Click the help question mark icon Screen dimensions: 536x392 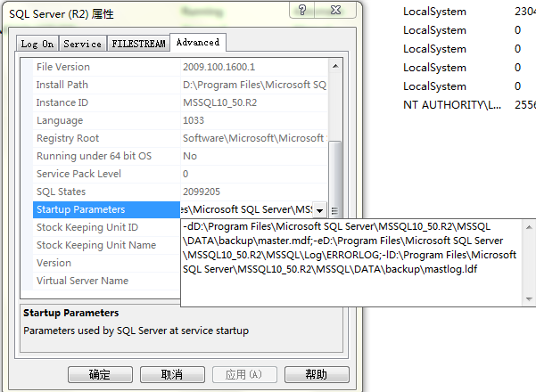[302, 10]
